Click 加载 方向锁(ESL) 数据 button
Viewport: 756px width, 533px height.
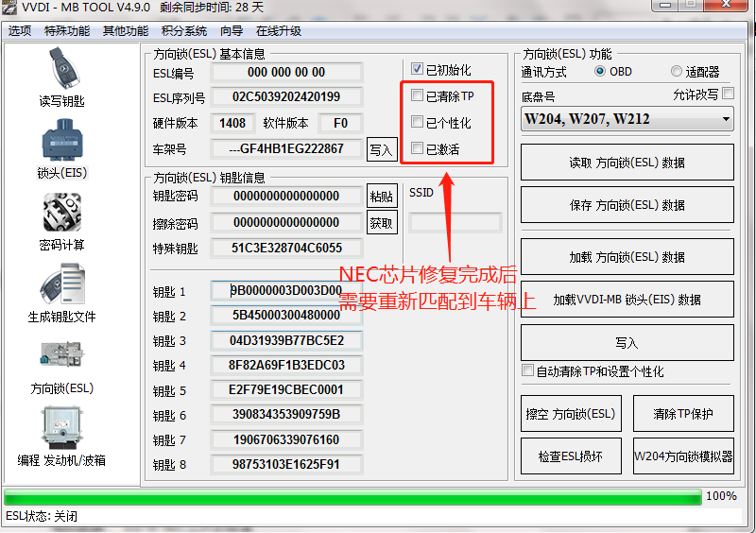[627, 257]
